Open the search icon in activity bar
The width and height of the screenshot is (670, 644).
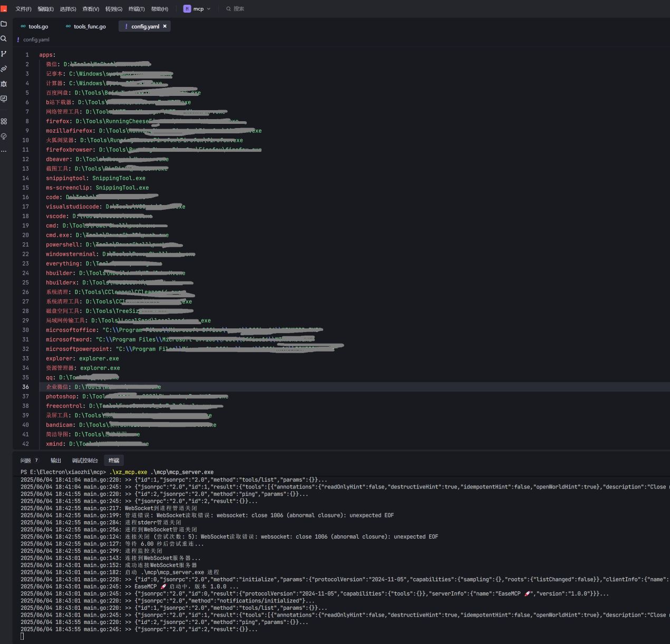click(4, 38)
